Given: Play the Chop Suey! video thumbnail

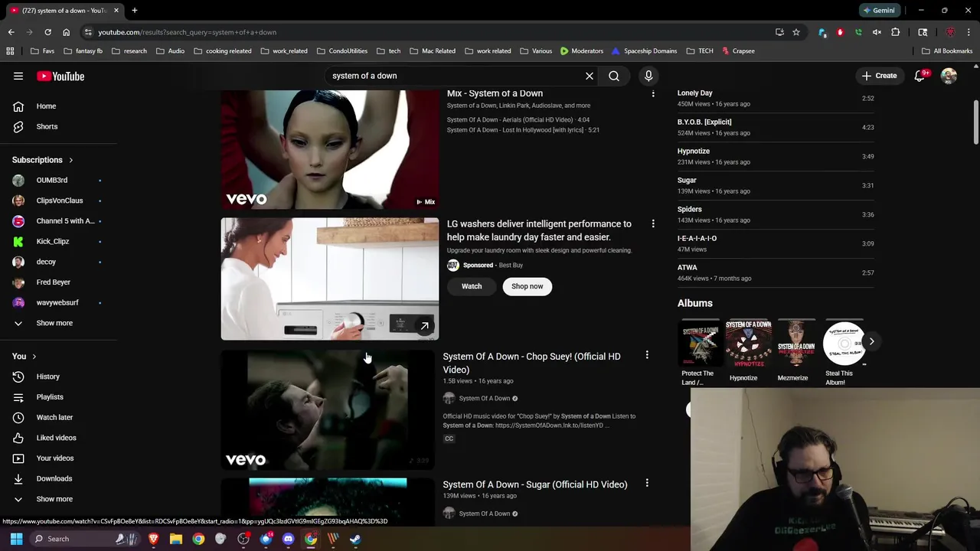Looking at the screenshot, I should [x=328, y=409].
